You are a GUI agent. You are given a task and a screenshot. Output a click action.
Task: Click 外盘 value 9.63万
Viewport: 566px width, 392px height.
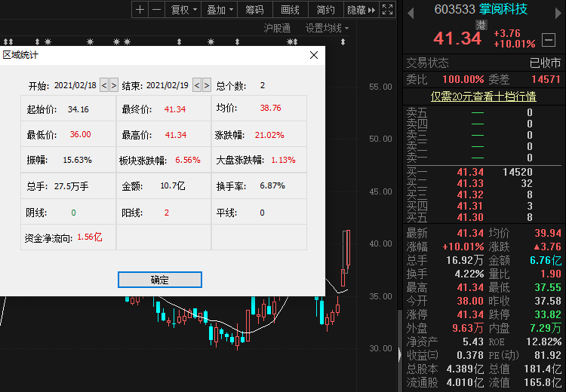(467, 328)
